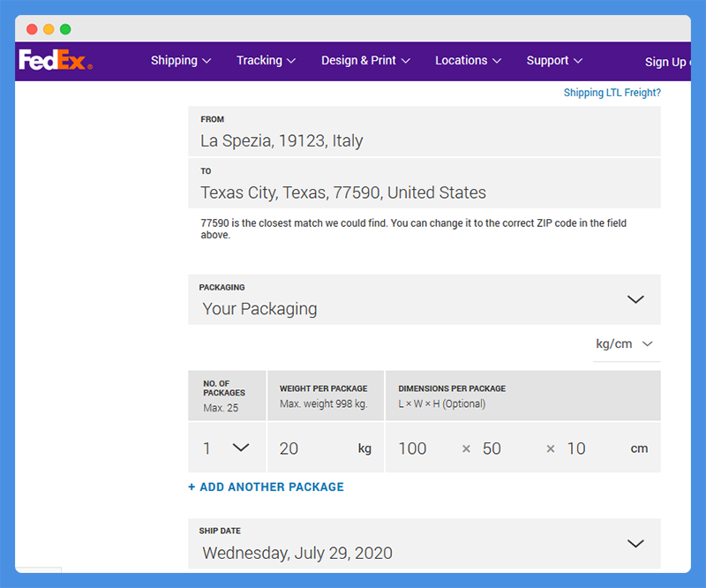Click the red close window button
The width and height of the screenshot is (706, 588).
coord(32,29)
